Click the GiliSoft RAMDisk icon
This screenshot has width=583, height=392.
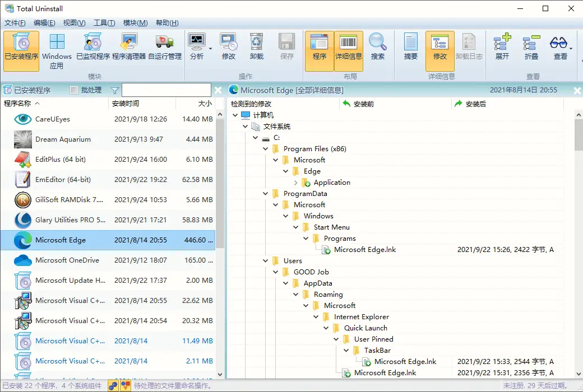click(22, 200)
